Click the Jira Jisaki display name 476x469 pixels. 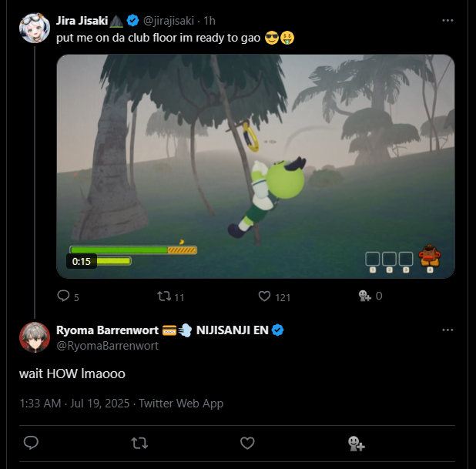[82, 21]
